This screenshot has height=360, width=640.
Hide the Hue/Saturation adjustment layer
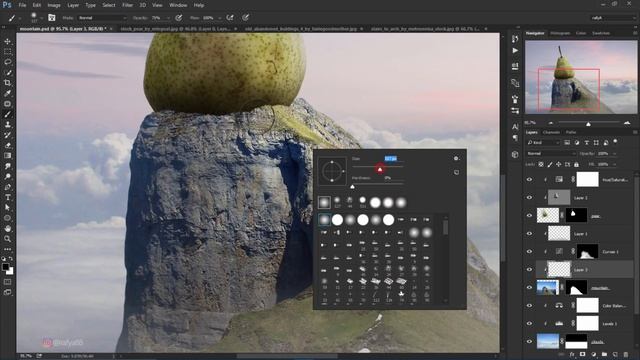tap(529, 180)
